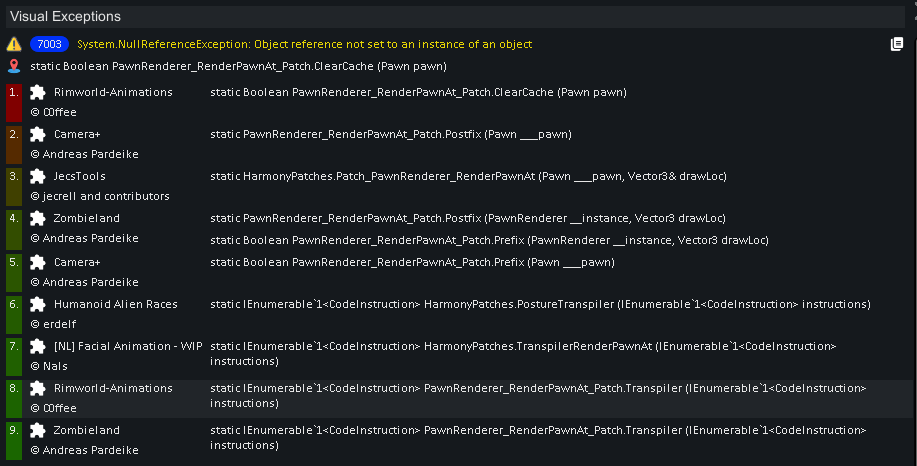This screenshot has width=917, height=466.
Task: Click the yellow warning triangle icon
Action: coord(14,44)
